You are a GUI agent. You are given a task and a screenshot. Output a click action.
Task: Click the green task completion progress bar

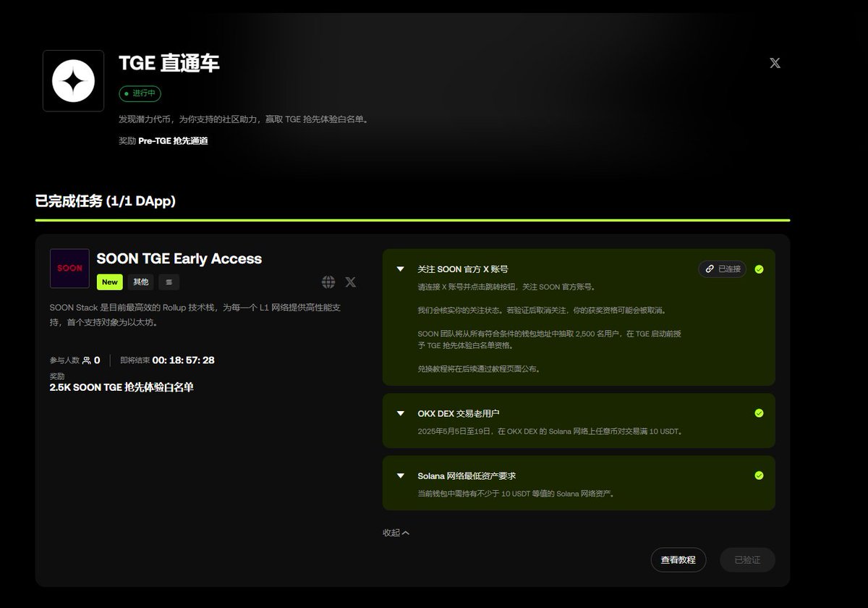412,220
